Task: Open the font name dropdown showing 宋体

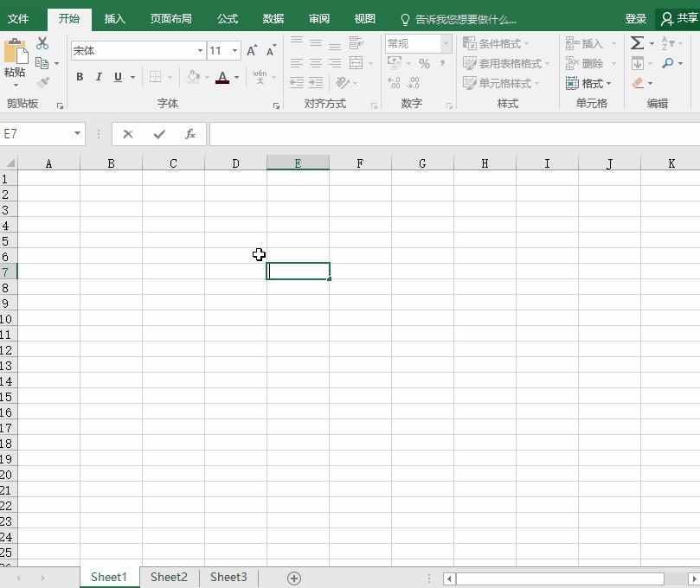Action: [200, 51]
